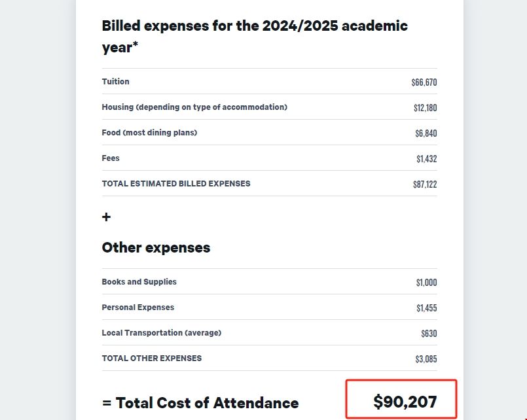Image resolution: width=527 pixels, height=420 pixels.
Task: Select the Housing accommodation row label
Action: pos(194,107)
